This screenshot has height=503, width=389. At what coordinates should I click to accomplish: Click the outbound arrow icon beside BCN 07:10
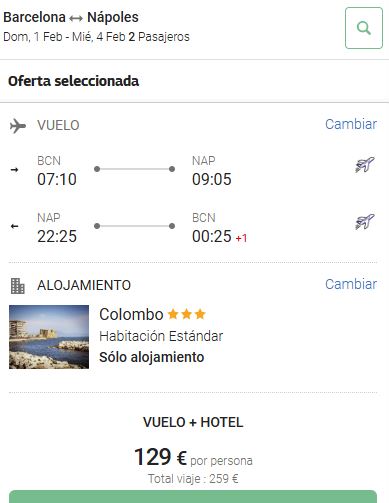coord(14,170)
